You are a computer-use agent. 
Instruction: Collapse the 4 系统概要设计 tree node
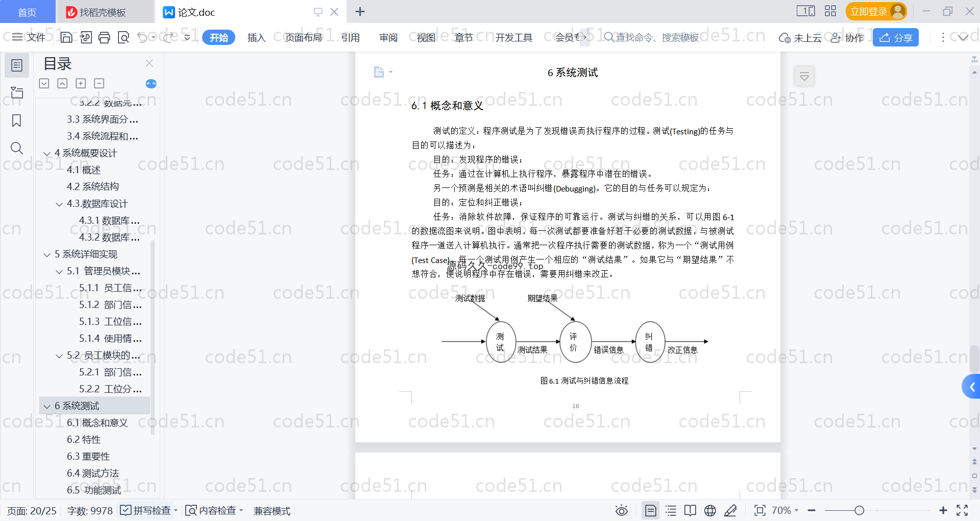[47, 153]
